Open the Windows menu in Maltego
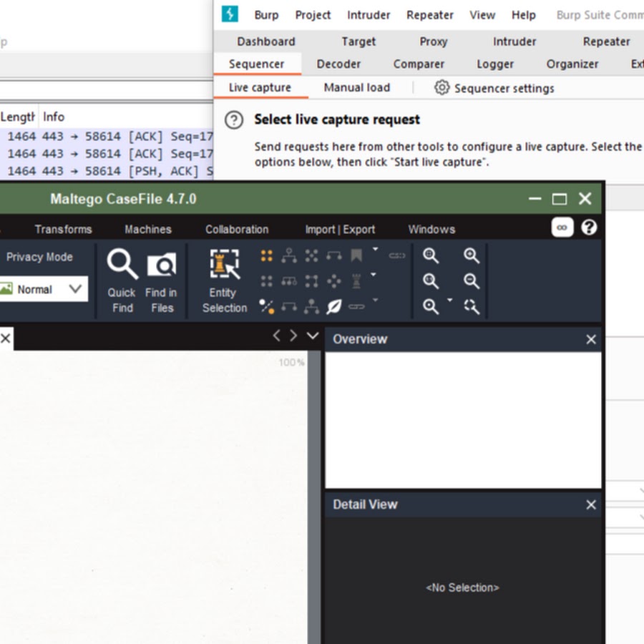Screen dimensions: 644x644 (x=431, y=229)
